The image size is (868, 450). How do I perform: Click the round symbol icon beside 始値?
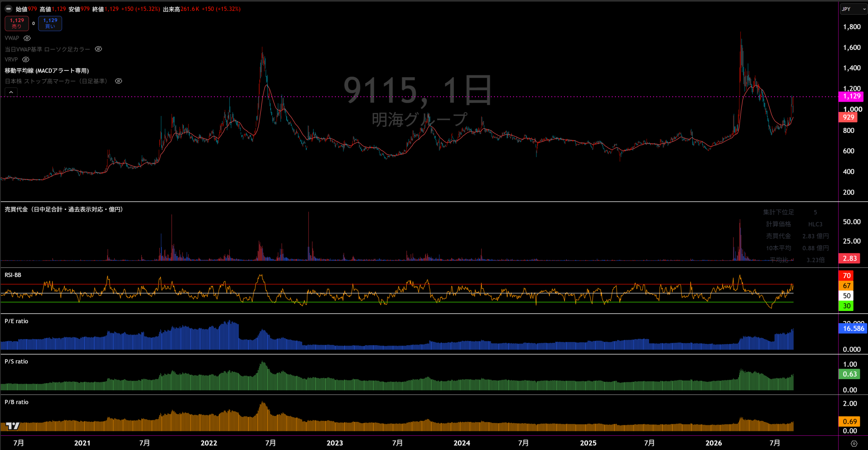(8, 9)
